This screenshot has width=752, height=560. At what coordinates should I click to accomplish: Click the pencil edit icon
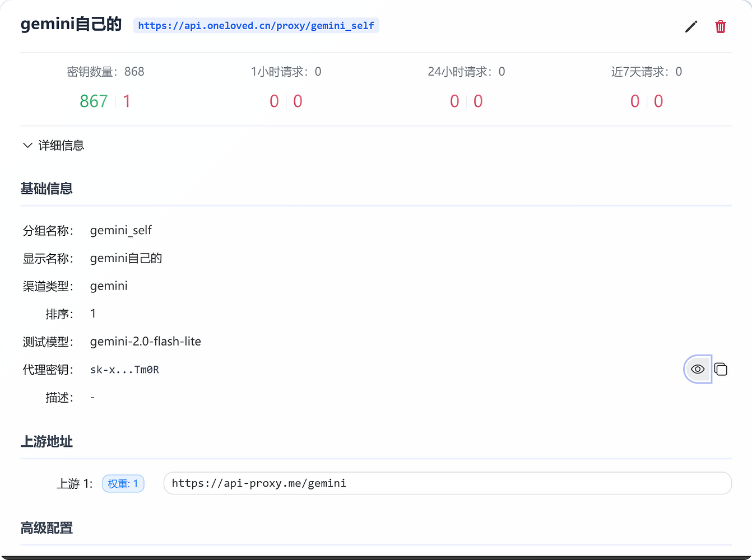[x=691, y=26]
